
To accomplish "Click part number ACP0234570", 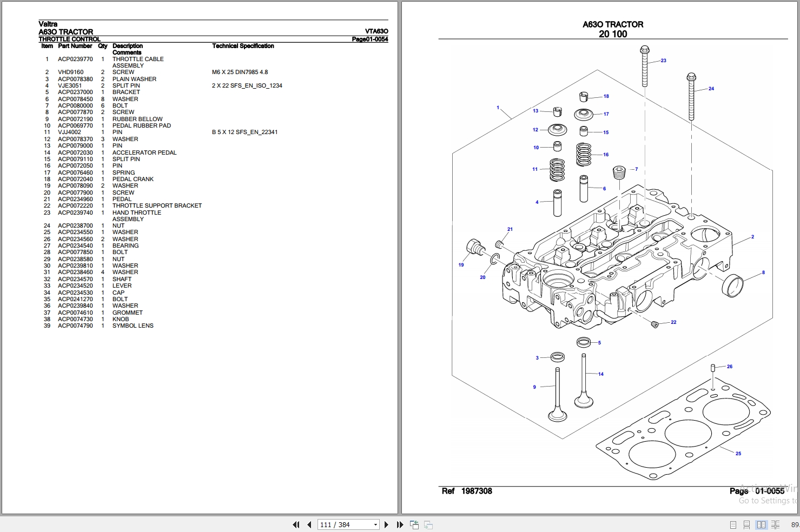I will point(75,279).
